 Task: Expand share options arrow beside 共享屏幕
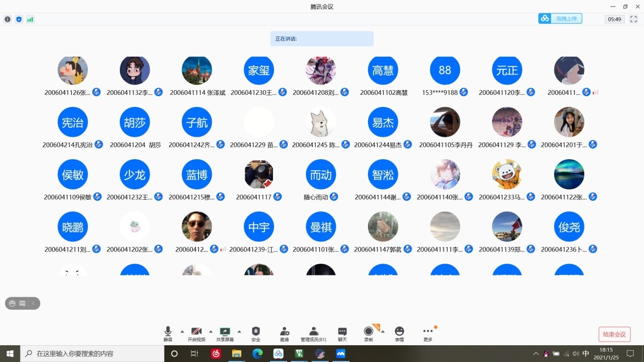coord(239,332)
